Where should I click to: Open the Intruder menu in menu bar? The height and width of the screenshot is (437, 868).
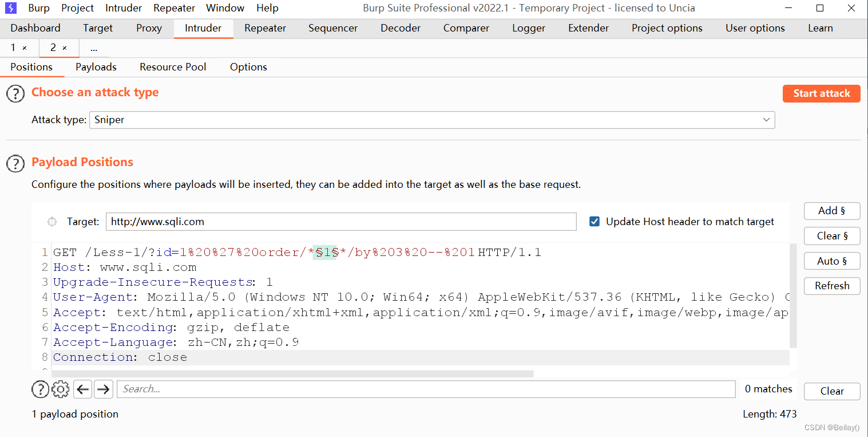coord(124,8)
